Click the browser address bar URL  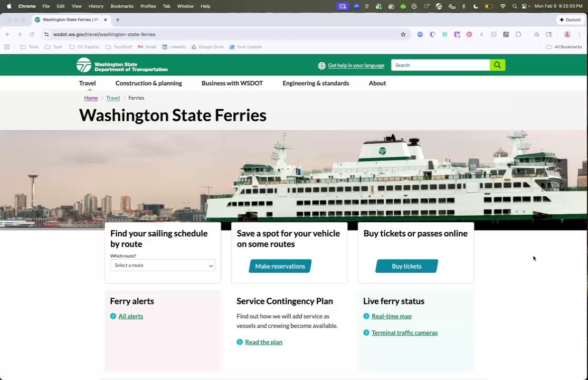[105, 34]
